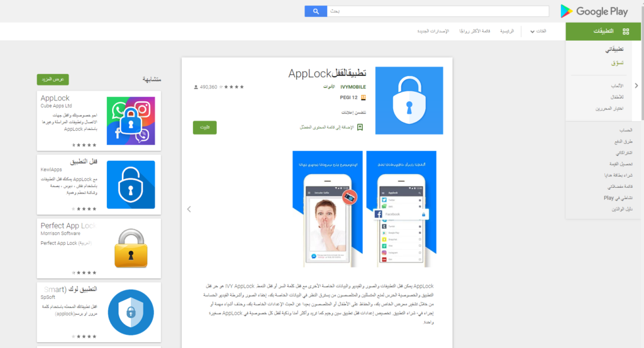The width and height of the screenshot is (644, 348).
Task: Click the apps grid icon in green tab
Action: 626,31
